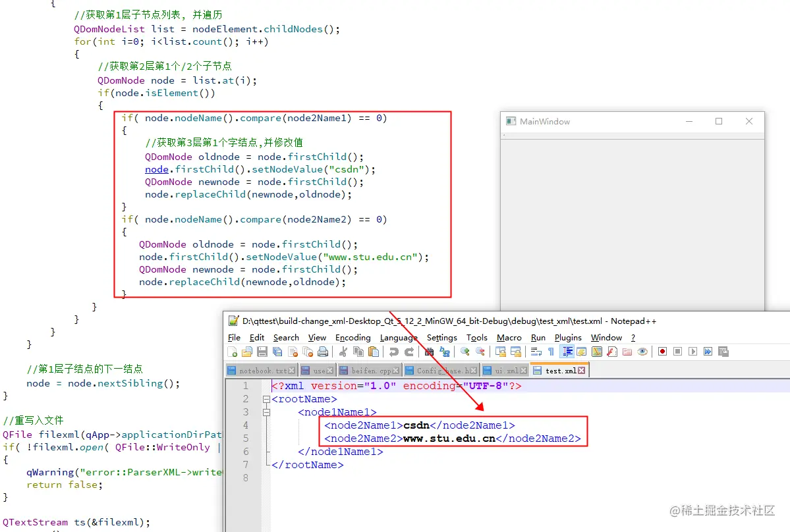790x532 pixels.
Task: Click line number 4 in Notepad++ margin
Action: (245, 425)
